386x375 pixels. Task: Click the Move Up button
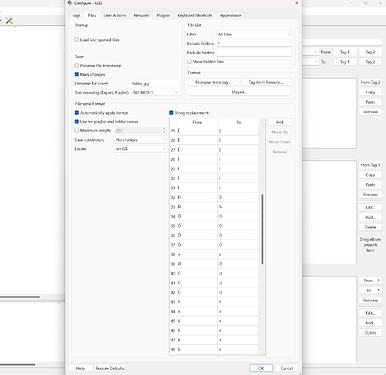pyautogui.click(x=280, y=132)
